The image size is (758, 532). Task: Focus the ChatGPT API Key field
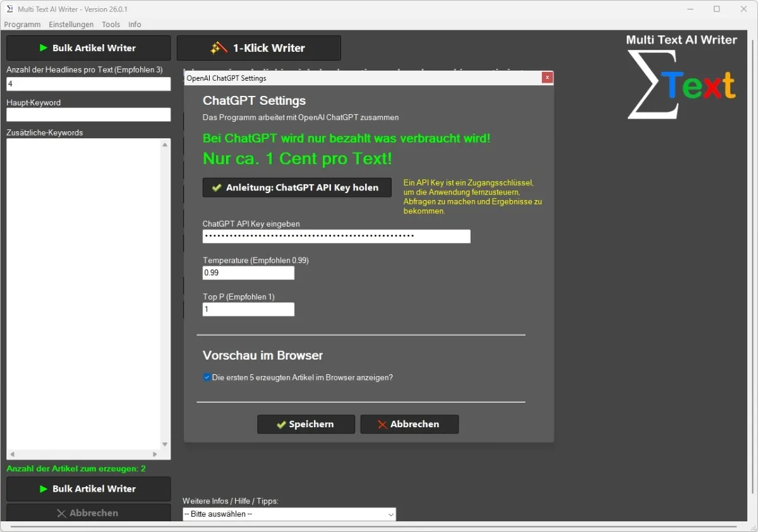click(337, 236)
